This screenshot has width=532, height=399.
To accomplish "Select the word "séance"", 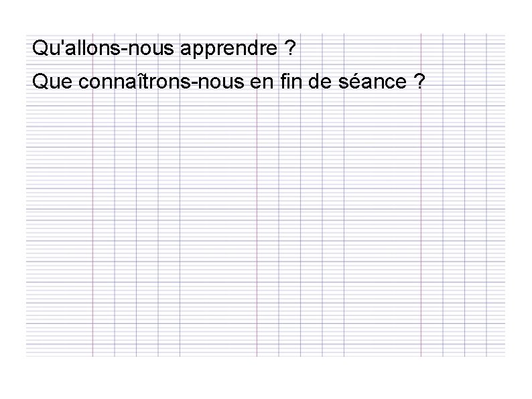I will (372, 82).
